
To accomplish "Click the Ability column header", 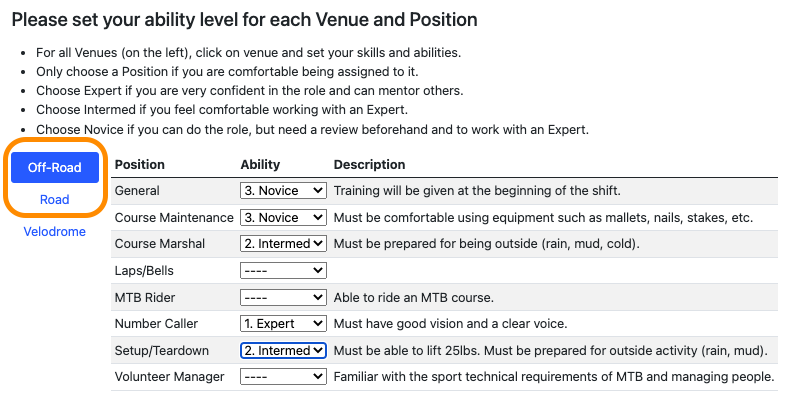I will pos(260,164).
